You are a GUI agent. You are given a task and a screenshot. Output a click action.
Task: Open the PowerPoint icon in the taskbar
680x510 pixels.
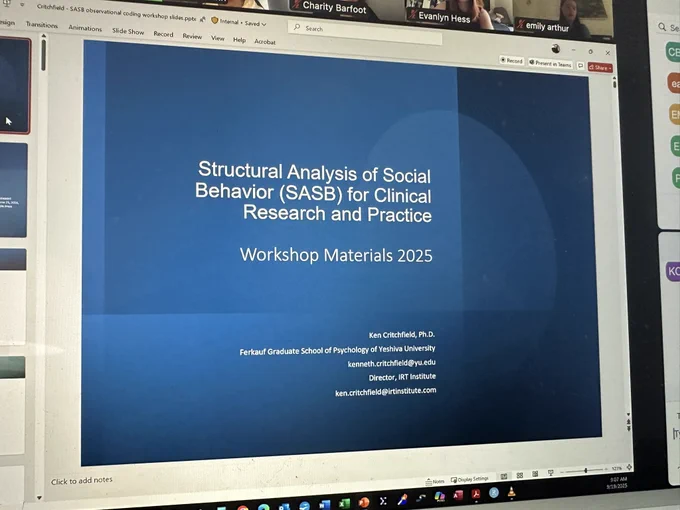[x=364, y=502]
